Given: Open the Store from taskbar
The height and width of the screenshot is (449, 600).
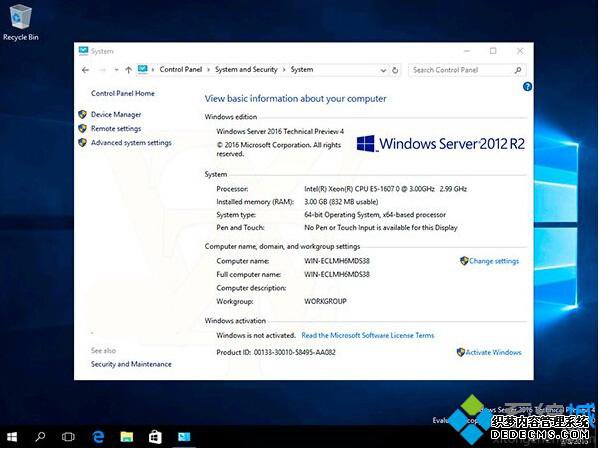Looking at the screenshot, I should pyautogui.click(x=155, y=437).
